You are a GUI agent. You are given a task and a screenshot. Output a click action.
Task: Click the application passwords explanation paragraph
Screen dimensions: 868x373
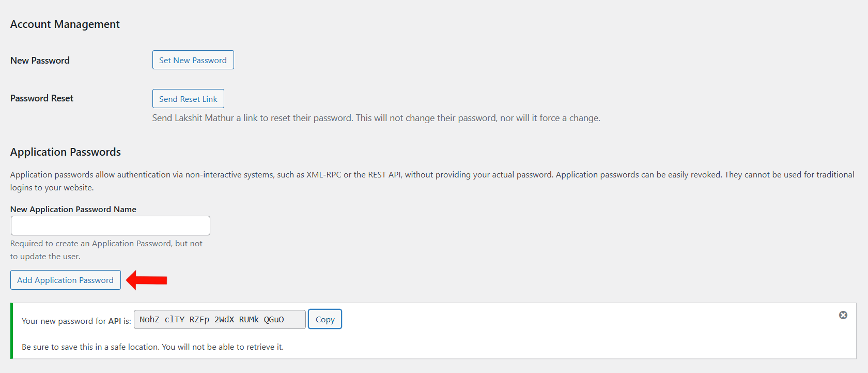[x=431, y=175]
